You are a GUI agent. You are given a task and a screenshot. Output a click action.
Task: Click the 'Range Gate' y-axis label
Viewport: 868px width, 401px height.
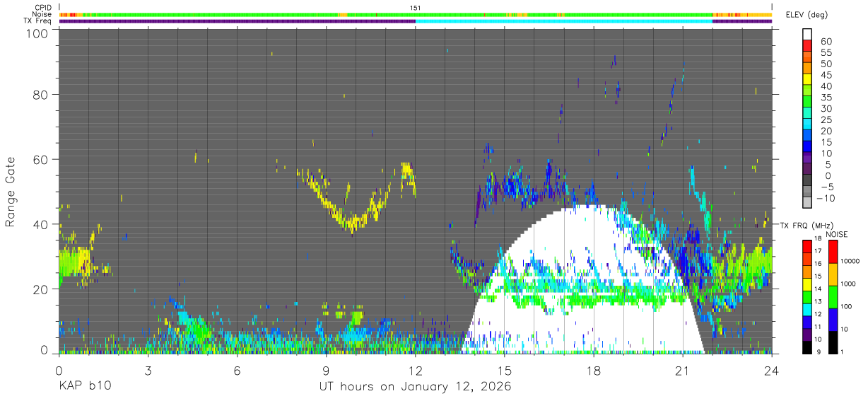pos(11,192)
